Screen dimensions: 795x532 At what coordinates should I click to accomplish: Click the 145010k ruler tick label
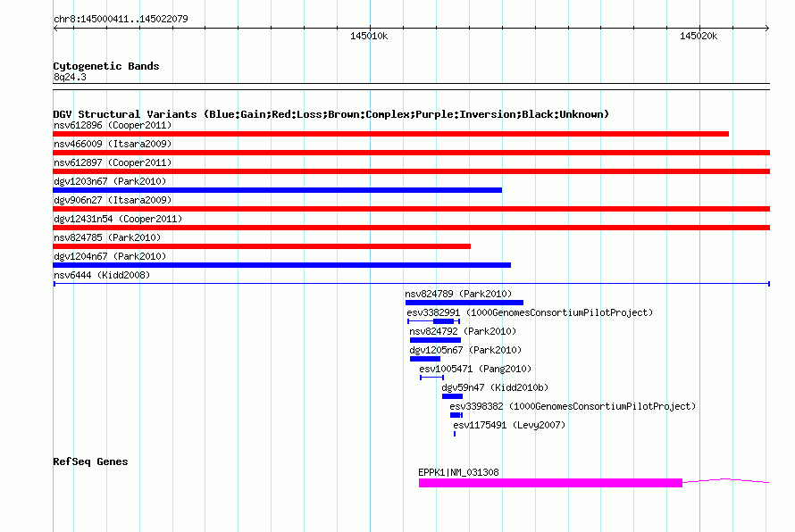[x=369, y=36]
